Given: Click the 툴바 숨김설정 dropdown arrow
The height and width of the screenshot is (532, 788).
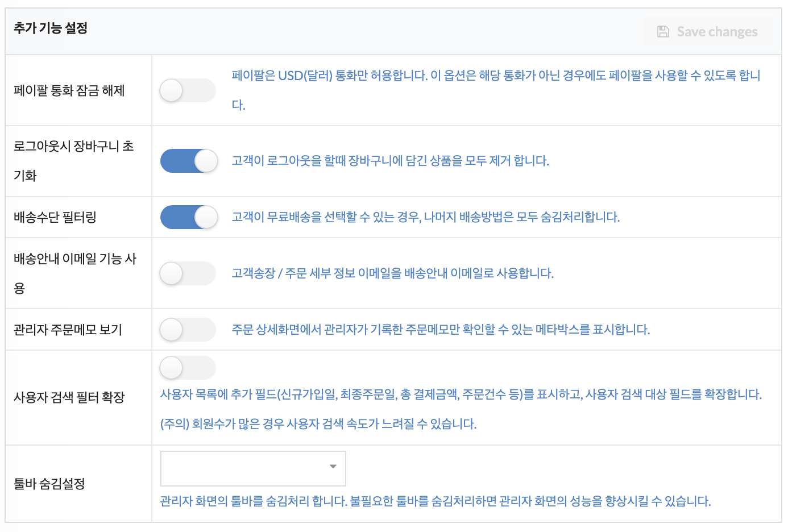Looking at the screenshot, I should point(333,467).
